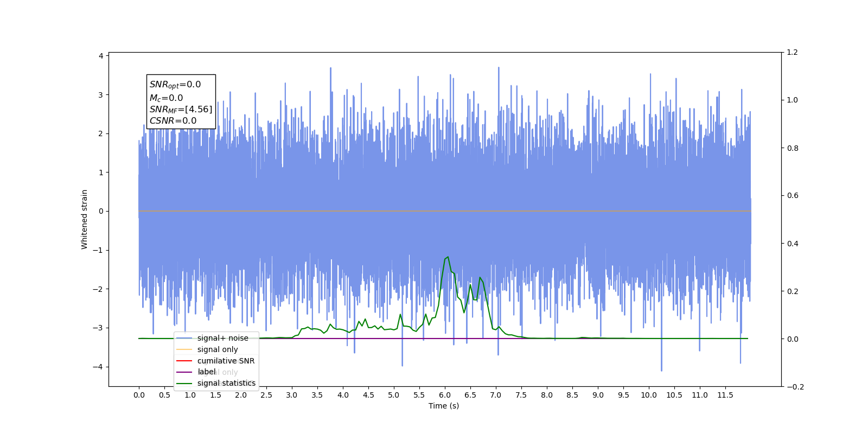The image size is (868, 434).
Task: Click the Time axis tick label 2.0
Action: [241, 395]
